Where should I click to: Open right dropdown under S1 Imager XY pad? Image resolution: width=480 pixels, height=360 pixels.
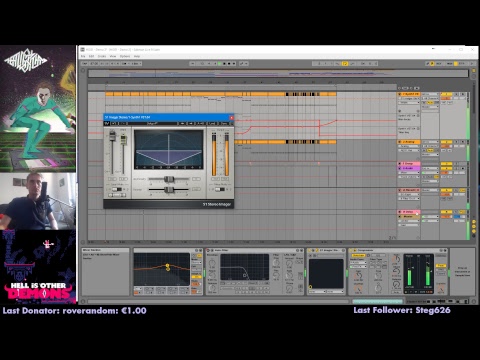point(335,292)
